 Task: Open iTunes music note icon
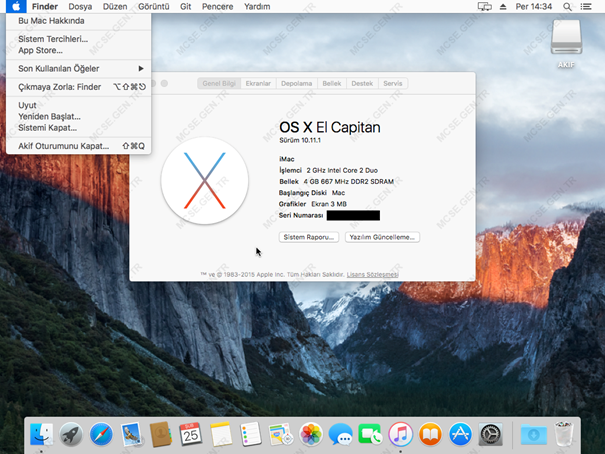point(400,434)
